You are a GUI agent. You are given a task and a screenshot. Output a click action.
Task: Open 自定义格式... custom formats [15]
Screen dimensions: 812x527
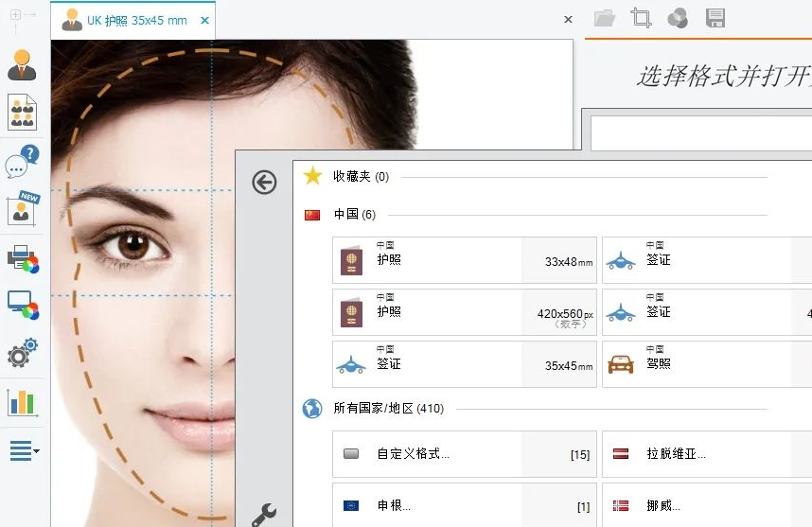click(465, 454)
